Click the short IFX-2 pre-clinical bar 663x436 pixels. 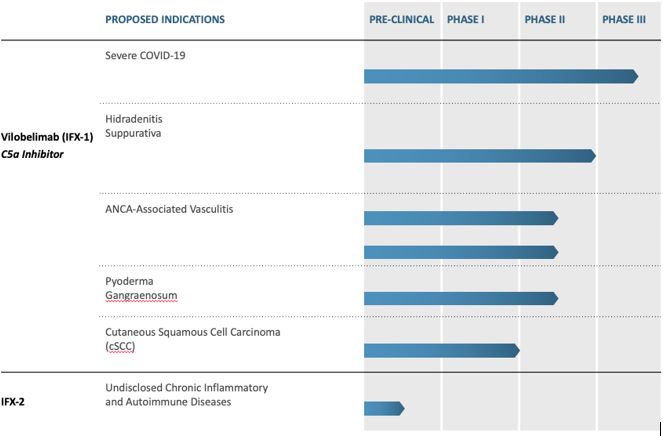pos(383,408)
